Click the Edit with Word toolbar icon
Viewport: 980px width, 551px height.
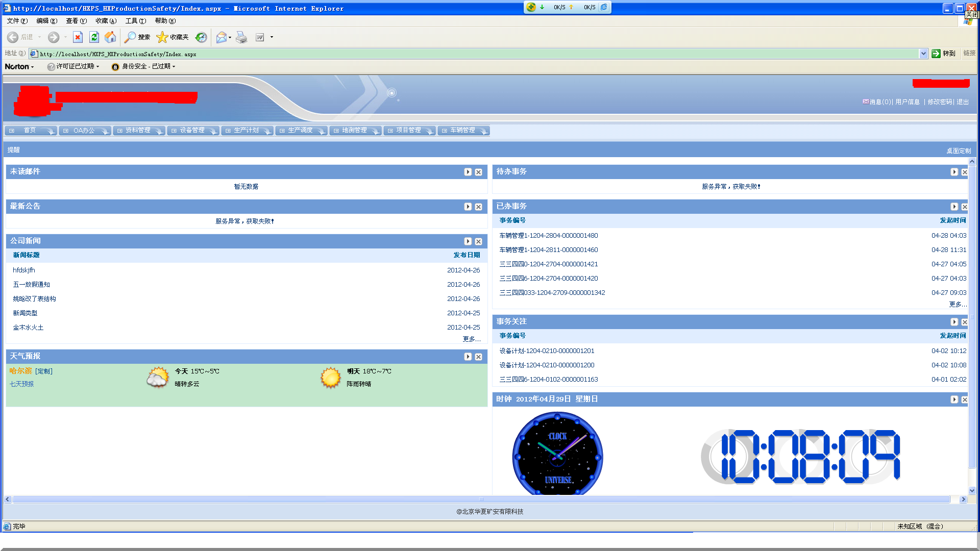pos(260,37)
